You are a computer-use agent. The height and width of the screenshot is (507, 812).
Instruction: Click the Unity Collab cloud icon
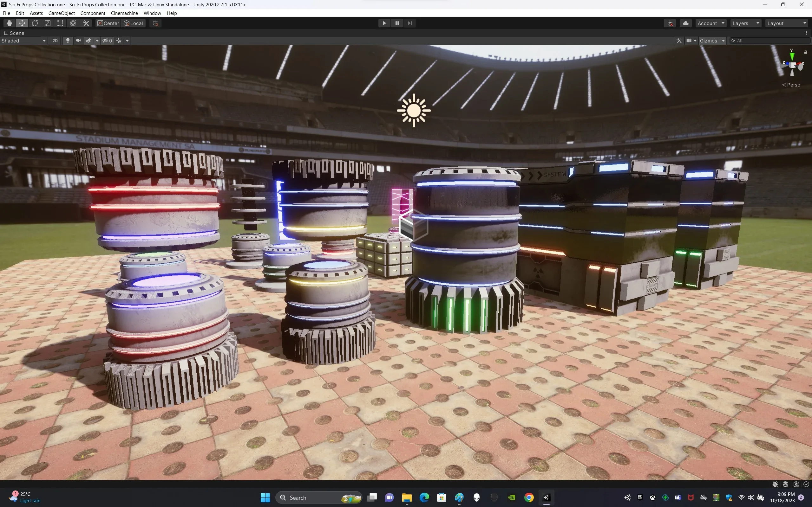(x=685, y=23)
